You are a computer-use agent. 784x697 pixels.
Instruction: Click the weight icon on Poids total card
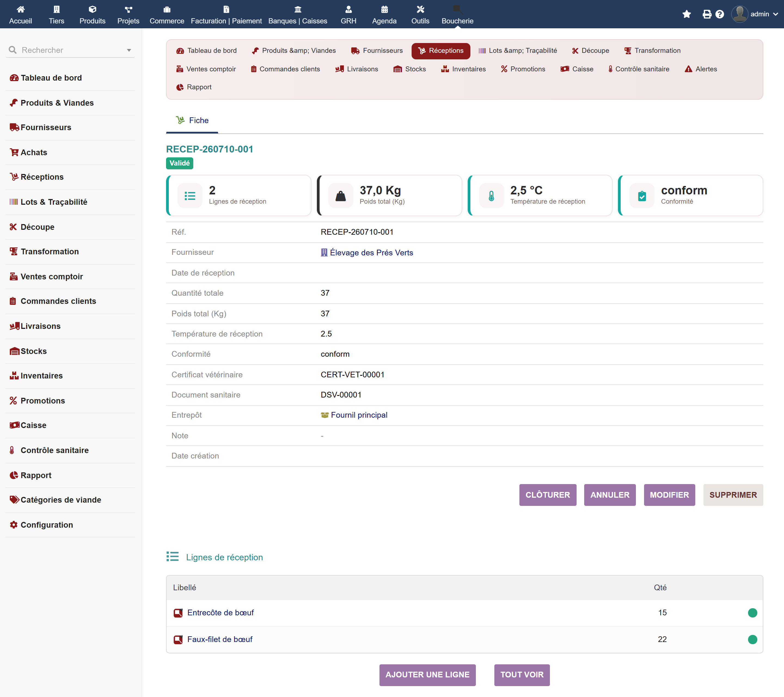tap(341, 196)
